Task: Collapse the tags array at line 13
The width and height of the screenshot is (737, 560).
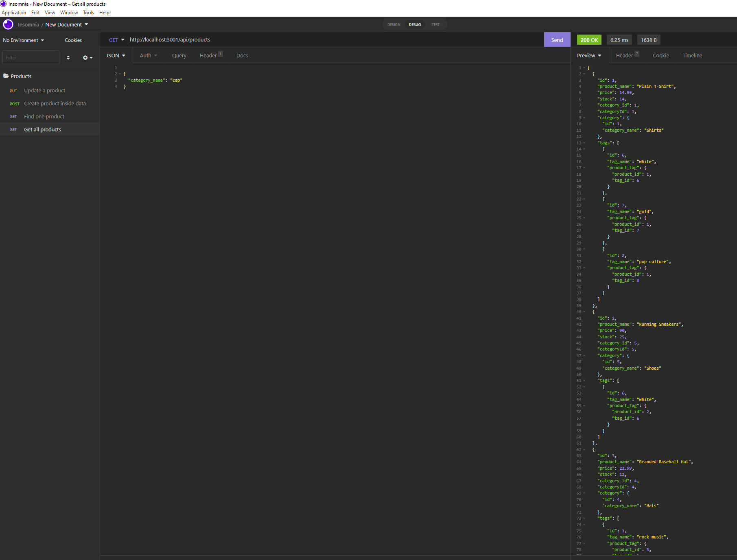Action: coord(584,143)
